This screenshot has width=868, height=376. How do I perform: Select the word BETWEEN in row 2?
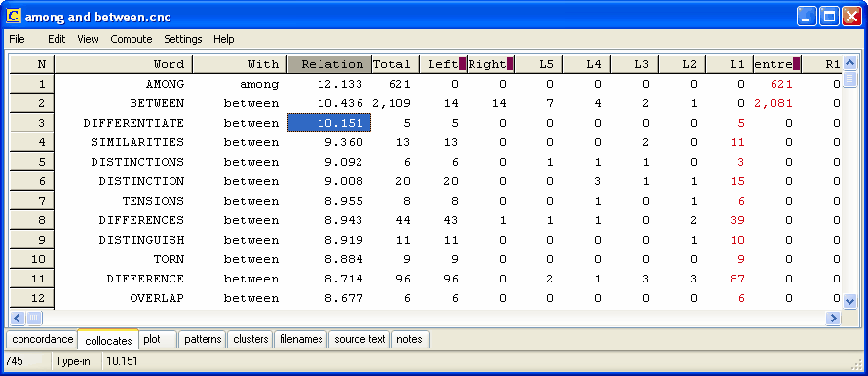click(x=157, y=103)
